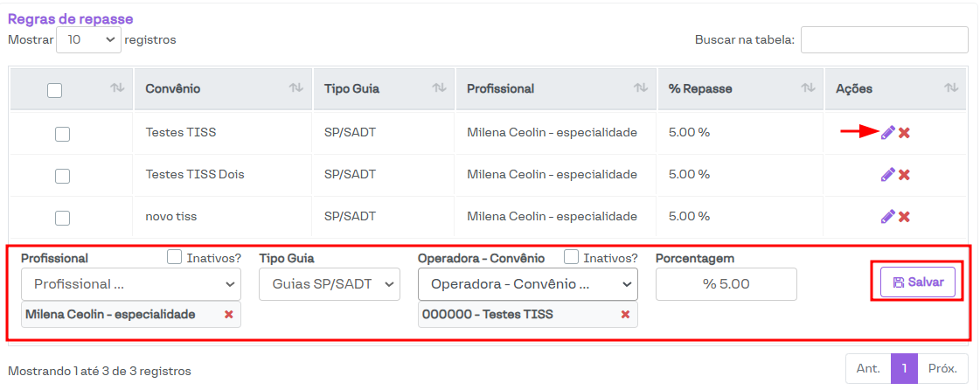The image size is (980, 390).
Task: Change the Mostrar registros count dropdown
Action: tap(88, 39)
